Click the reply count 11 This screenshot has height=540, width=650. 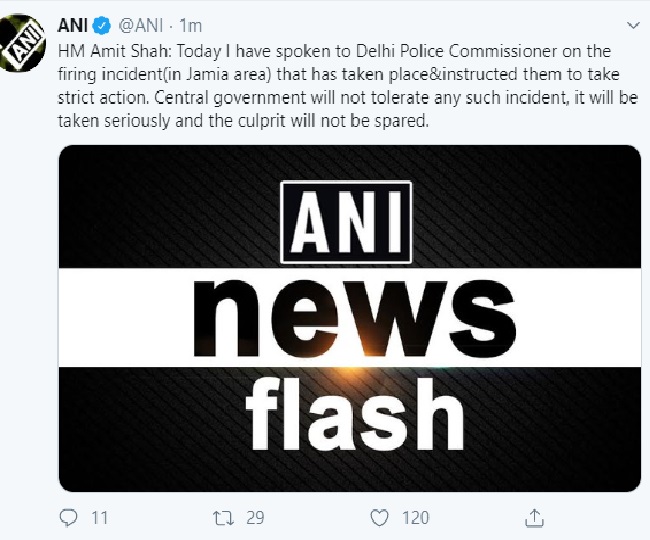(97, 517)
